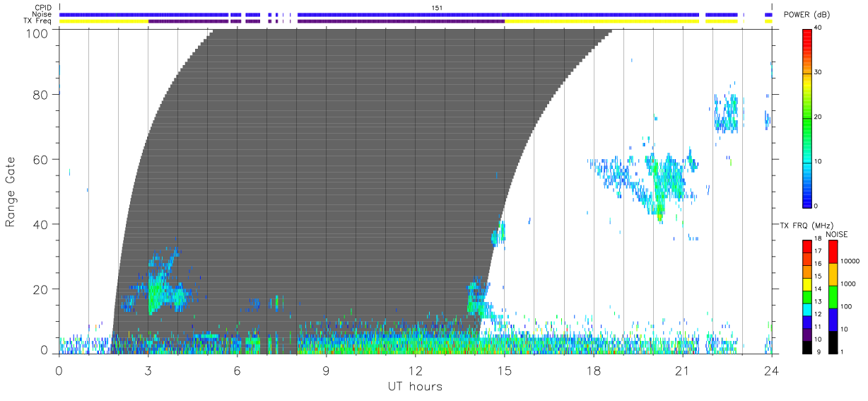Click y-axis tick label 80
This screenshot has width=868, height=401.
42,95
